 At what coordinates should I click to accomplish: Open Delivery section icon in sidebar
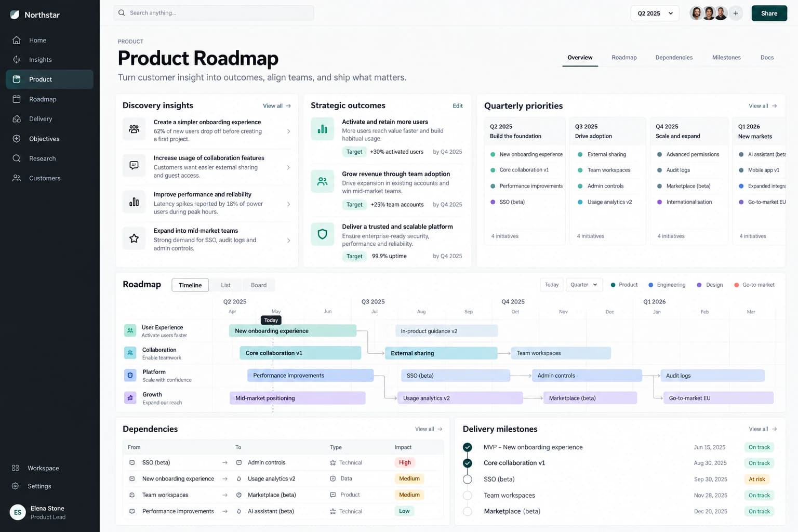(17, 119)
